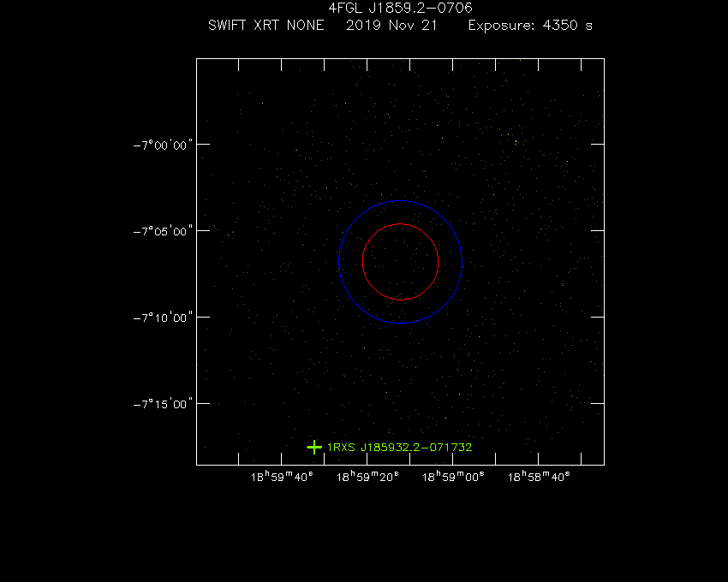Click the 18h59m20s right ascension label
Screen dimensions: 728x582
pyautogui.click(x=367, y=477)
